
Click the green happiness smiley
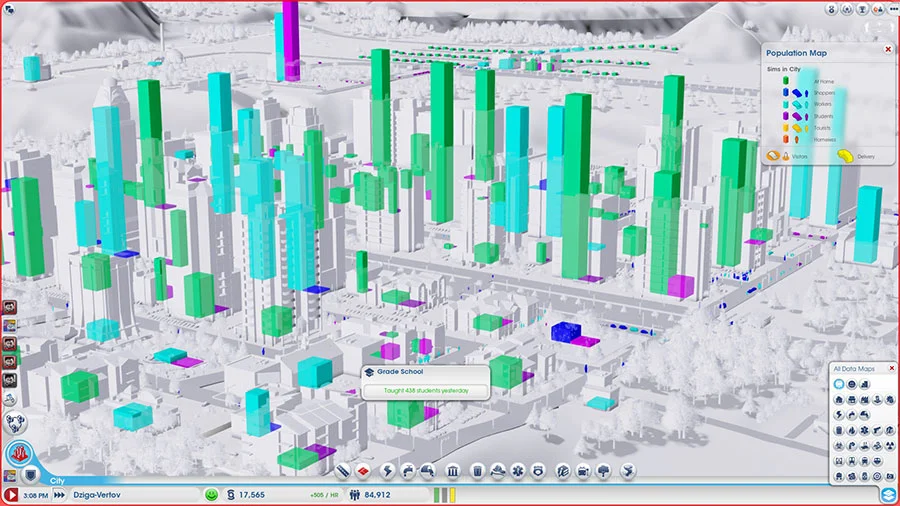point(211,495)
